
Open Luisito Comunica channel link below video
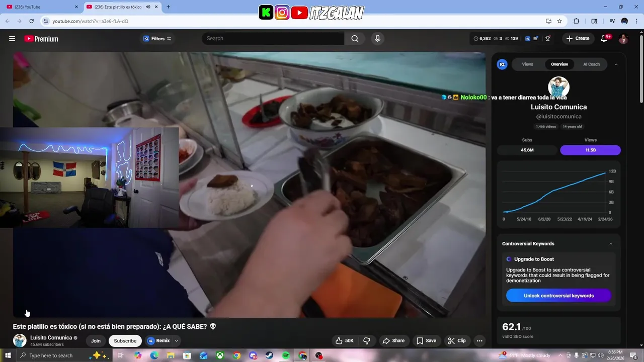(51, 338)
